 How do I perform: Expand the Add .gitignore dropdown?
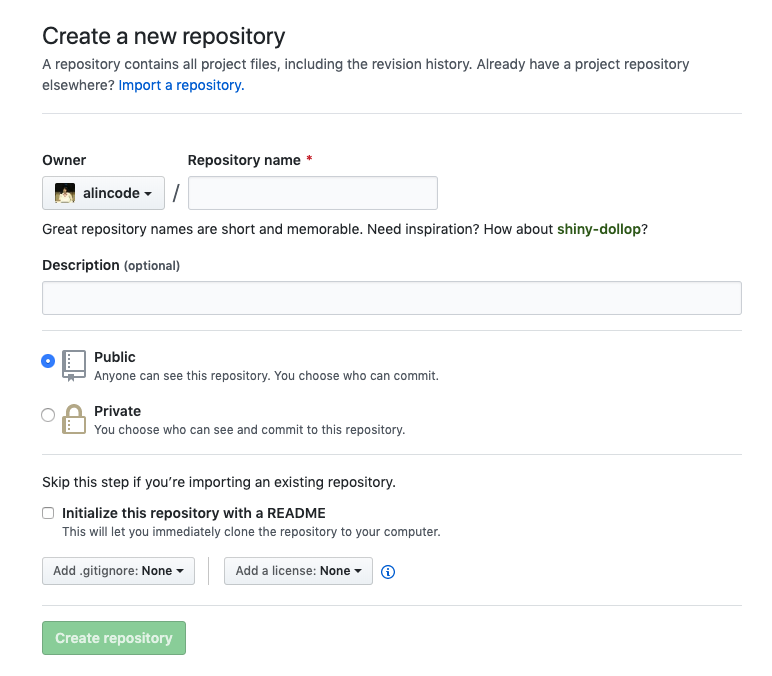(118, 571)
